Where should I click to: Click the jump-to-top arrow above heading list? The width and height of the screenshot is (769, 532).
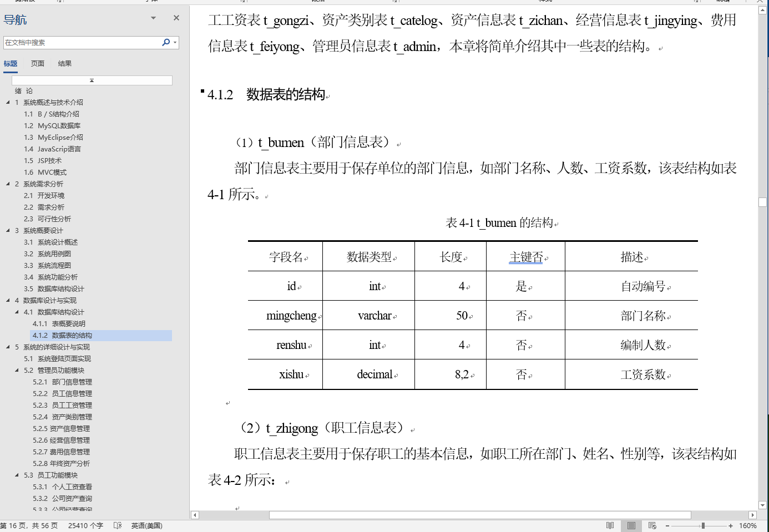[92, 79]
